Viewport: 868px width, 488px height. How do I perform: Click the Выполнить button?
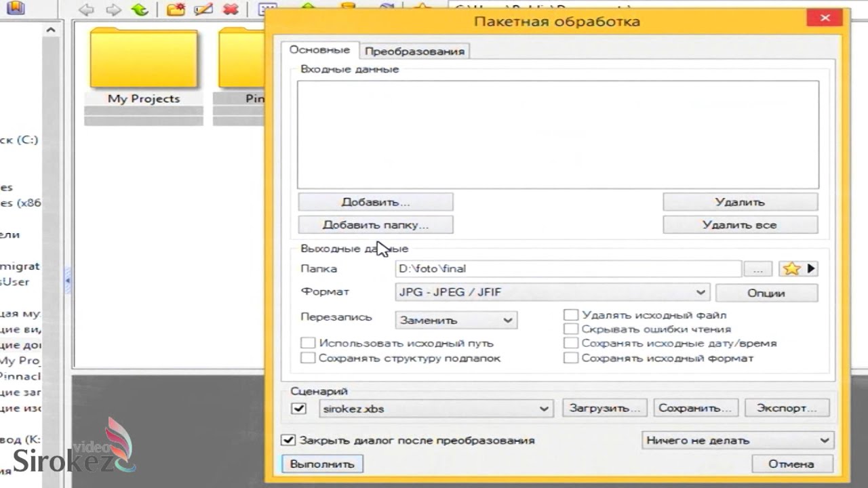click(322, 464)
